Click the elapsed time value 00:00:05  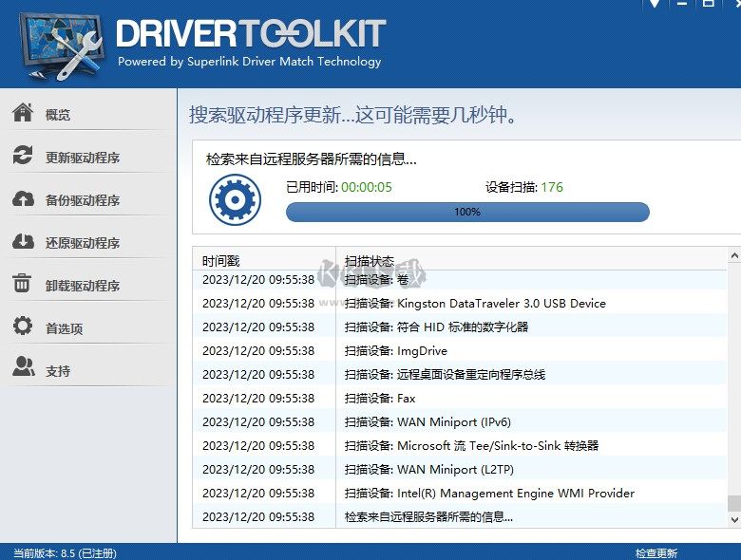367,187
